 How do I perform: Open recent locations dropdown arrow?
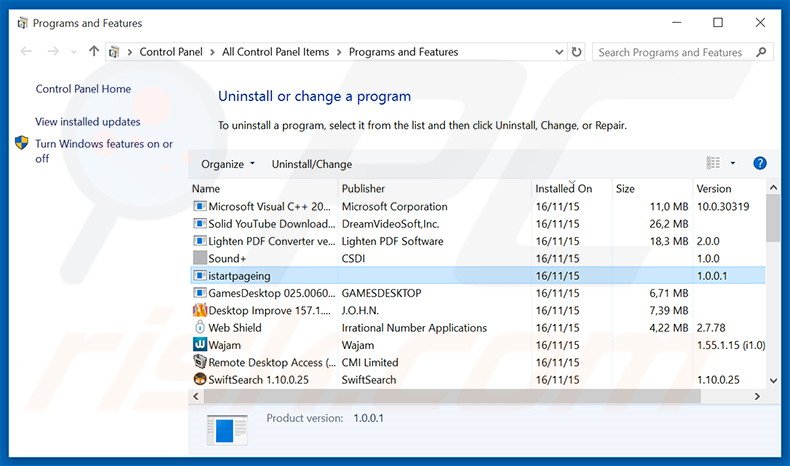74,52
